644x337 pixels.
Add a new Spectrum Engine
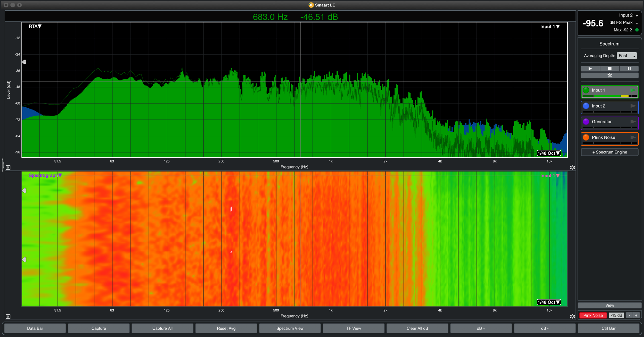[x=609, y=152]
